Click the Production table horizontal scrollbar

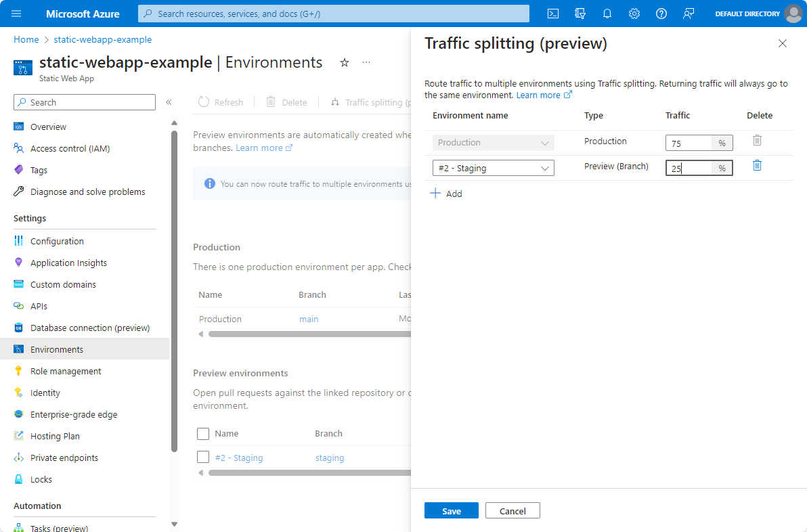[309, 334]
